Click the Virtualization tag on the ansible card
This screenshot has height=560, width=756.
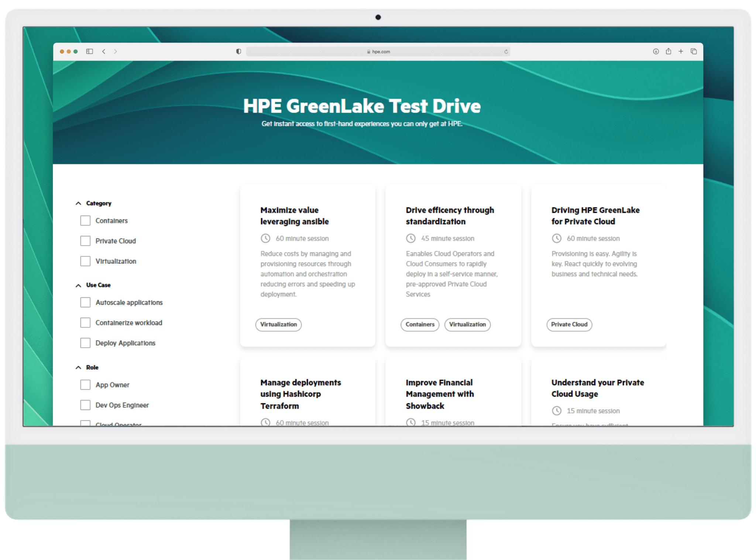(278, 325)
